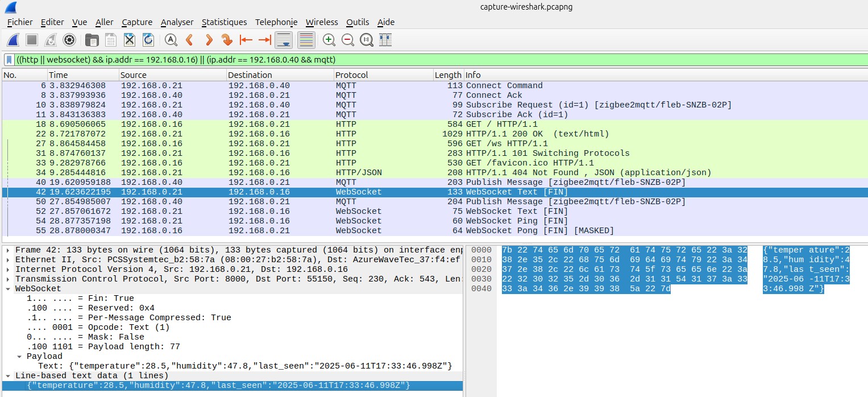Select packet 6 Connect Command row

coord(435,85)
